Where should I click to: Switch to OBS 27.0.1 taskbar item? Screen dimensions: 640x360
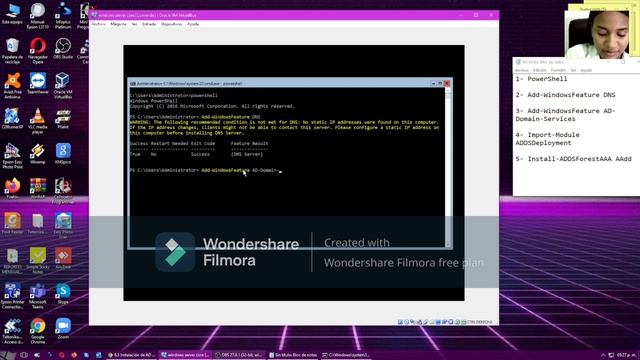pyautogui.click(x=239, y=355)
